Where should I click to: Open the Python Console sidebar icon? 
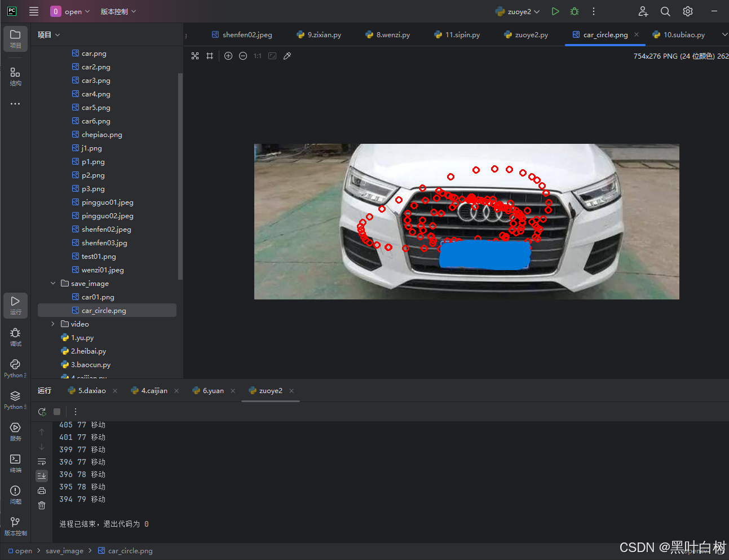point(15,368)
